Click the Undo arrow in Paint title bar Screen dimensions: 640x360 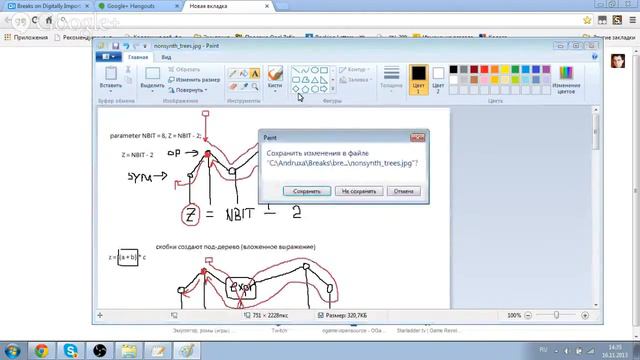[126, 46]
